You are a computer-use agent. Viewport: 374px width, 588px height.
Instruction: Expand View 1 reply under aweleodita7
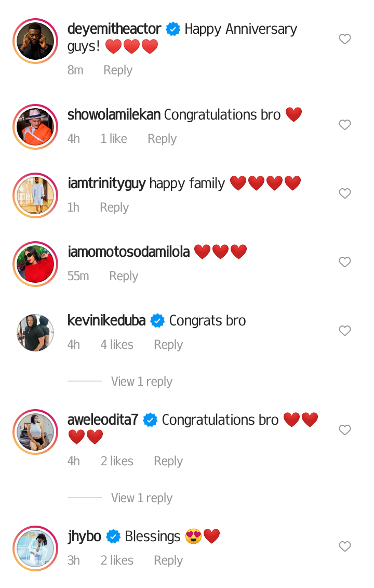[142, 498]
